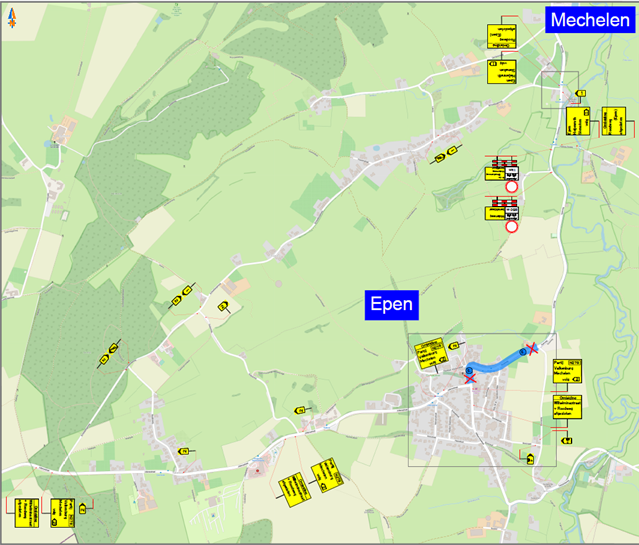
Task: Click the Valkenburg Mechelen sign right of Epen box
Action: [x=566, y=371]
